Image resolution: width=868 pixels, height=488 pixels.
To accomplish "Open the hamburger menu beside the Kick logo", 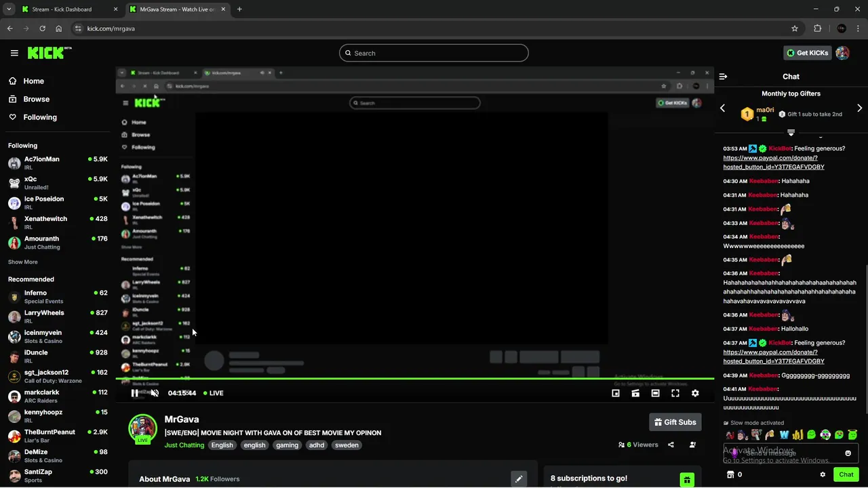I will (x=14, y=53).
